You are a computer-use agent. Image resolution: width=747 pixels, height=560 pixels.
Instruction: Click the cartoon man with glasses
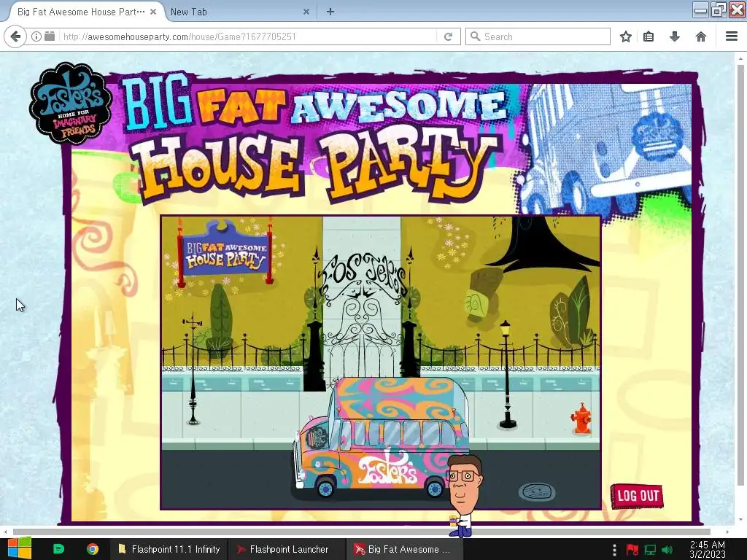point(463,495)
